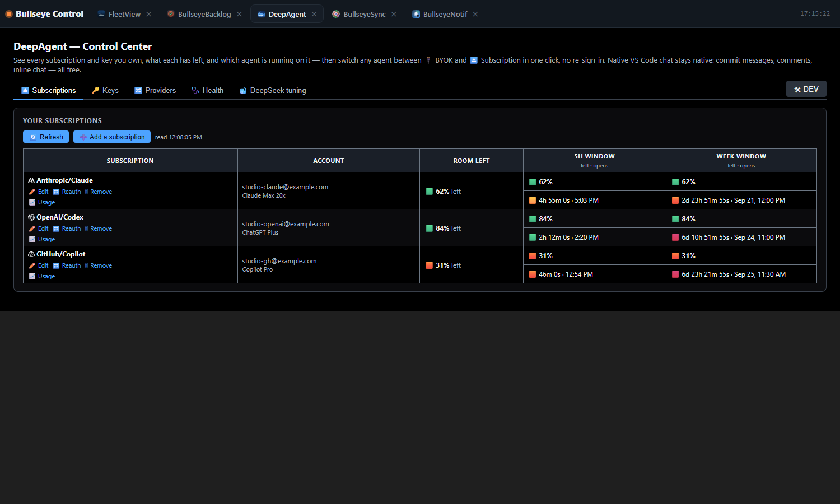Click the green square beside 84% left
Viewport: 840px width, 504px height.
[430, 228]
